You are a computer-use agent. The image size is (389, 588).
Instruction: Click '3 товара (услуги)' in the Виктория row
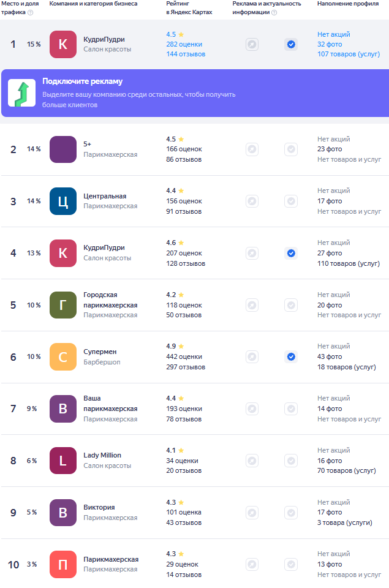(345, 522)
